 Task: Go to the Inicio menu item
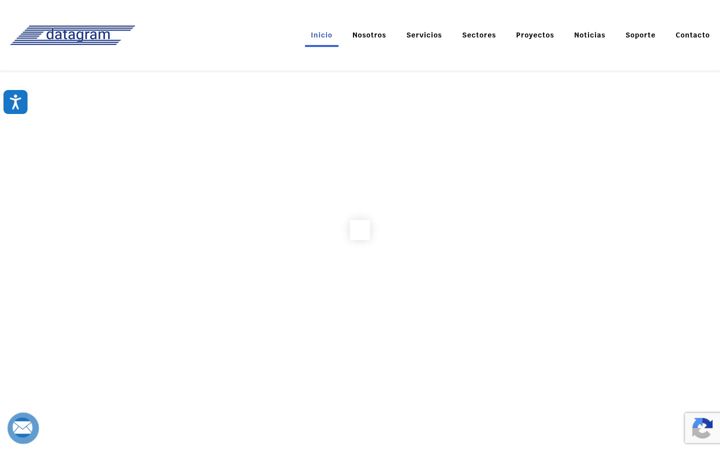point(321,35)
